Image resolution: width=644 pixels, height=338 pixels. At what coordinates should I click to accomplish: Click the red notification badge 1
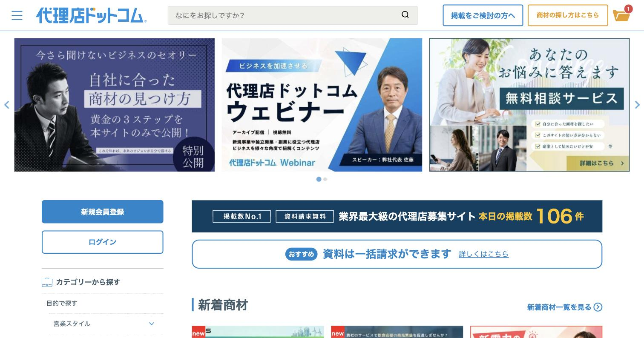[x=628, y=9]
